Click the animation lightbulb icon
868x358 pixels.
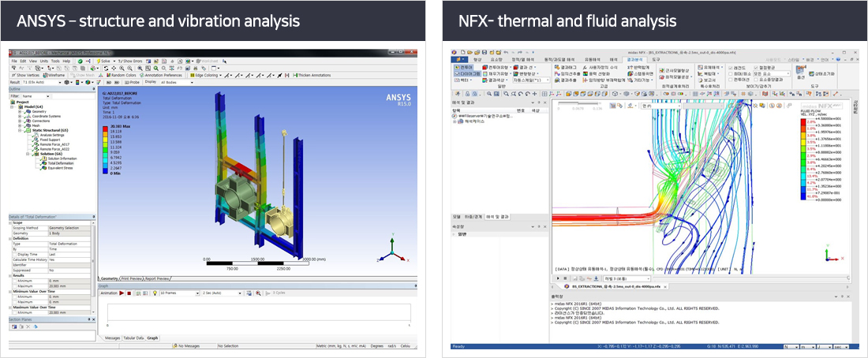click(x=155, y=292)
